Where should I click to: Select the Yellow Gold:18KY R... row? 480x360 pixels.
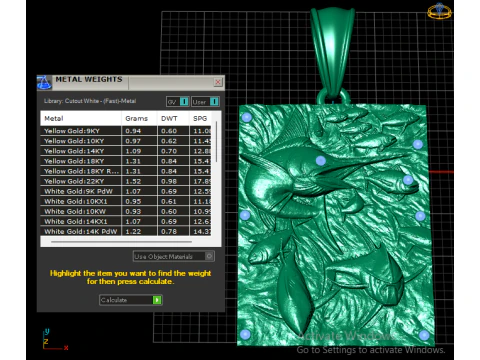[x=126, y=171]
